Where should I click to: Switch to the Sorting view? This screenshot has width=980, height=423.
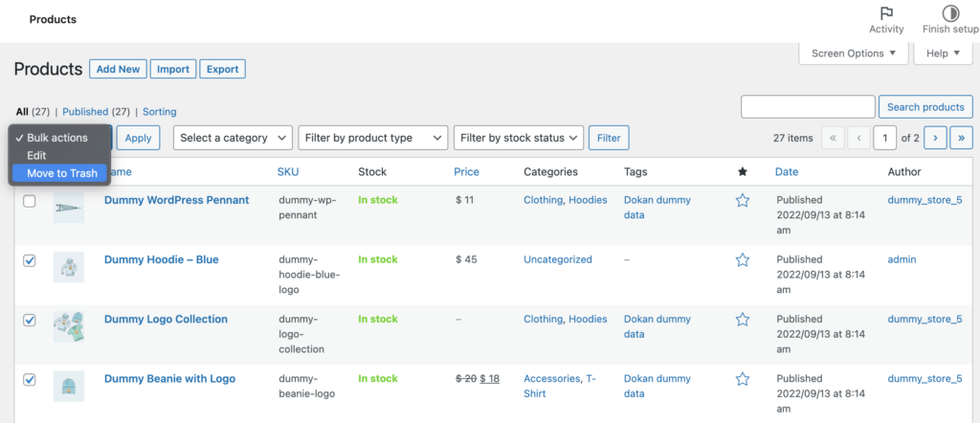click(160, 112)
